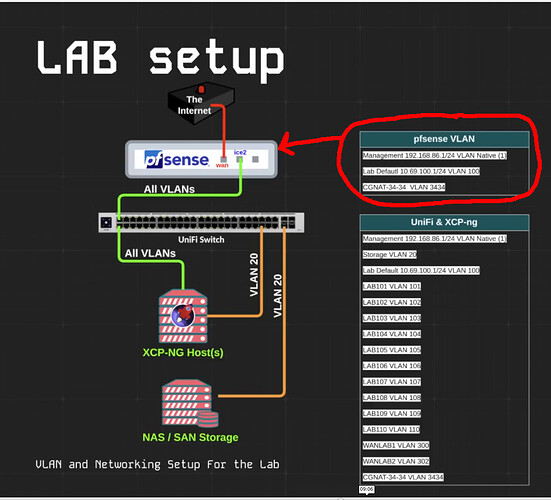
Task: Select the pfsense firewall device
Action: (x=202, y=159)
